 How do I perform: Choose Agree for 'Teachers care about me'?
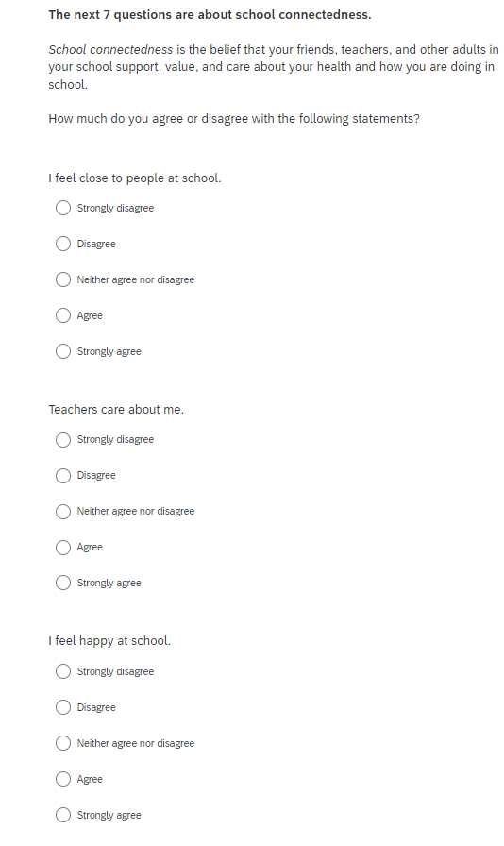click(63, 547)
